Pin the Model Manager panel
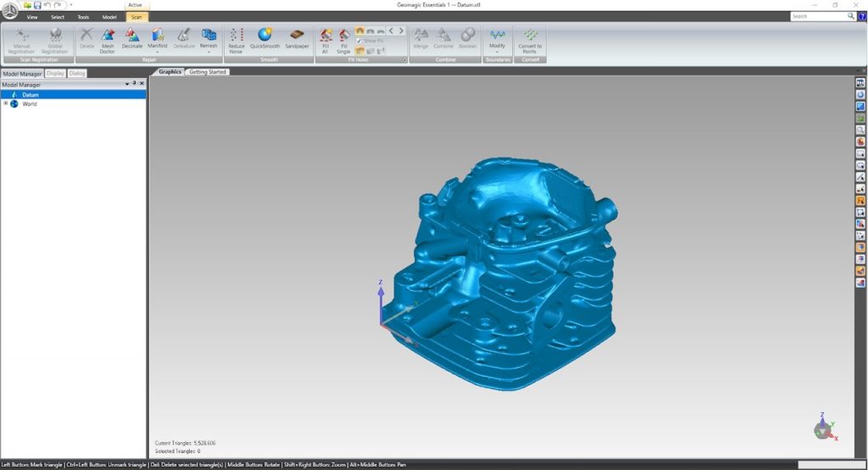The width and height of the screenshot is (868, 470). click(x=134, y=84)
